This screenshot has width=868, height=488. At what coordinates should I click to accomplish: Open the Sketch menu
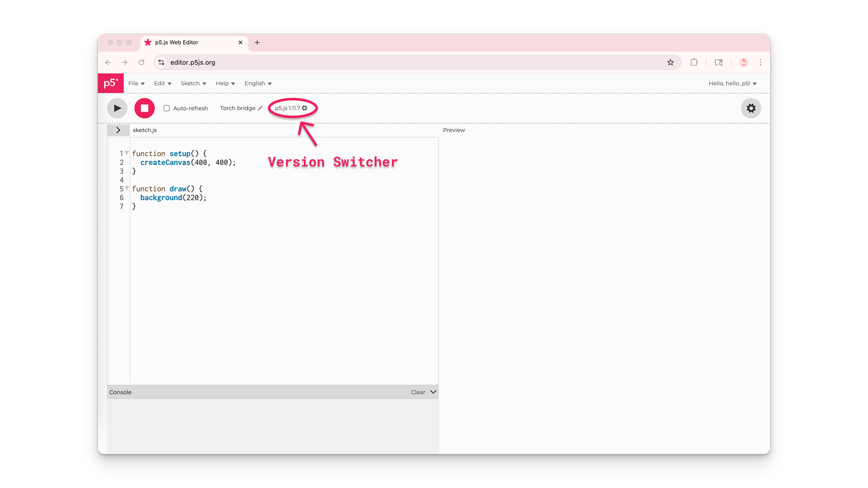click(193, 83)
